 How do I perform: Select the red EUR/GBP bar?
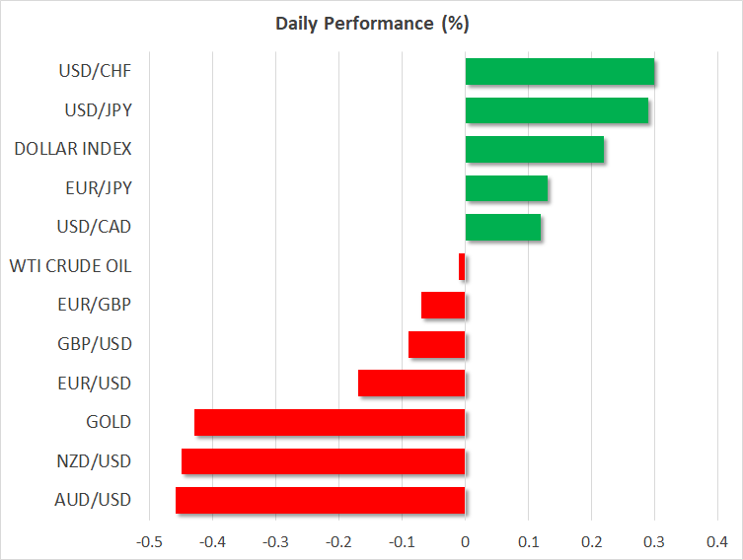tap(443, 306)
